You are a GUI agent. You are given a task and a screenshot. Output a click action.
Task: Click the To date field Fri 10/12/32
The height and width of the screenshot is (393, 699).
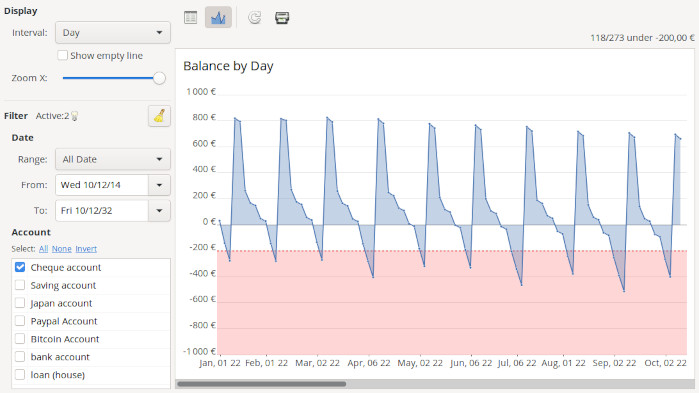click(x=102, y=211)
